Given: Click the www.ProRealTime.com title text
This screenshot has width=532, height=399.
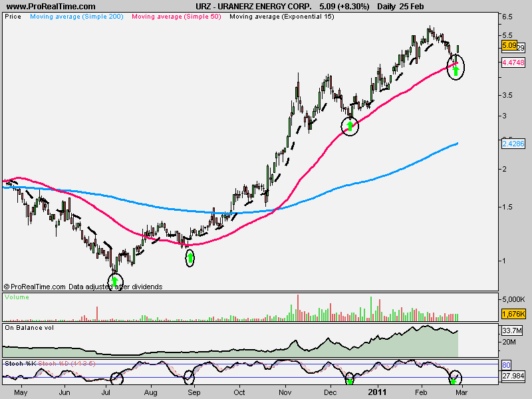Looking at the screenshot, I should coord(51,6).
